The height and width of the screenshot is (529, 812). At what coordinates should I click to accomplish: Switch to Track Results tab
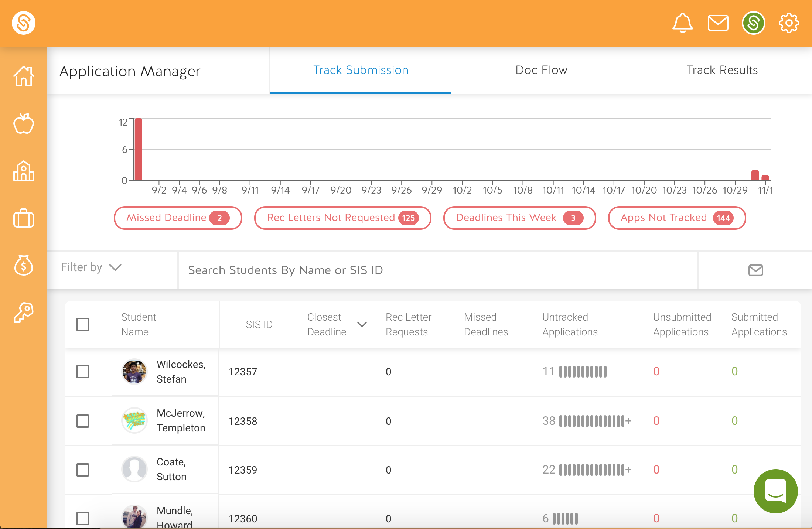coord(722,70)
